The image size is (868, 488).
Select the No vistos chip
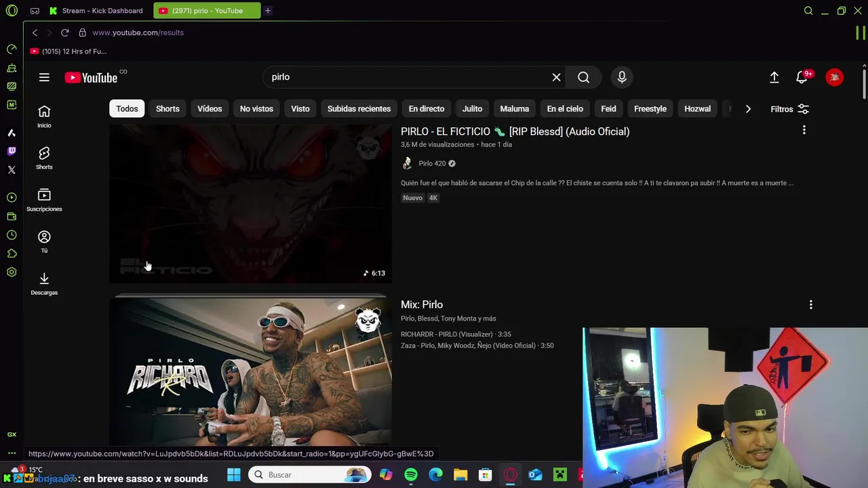[256, 109]
